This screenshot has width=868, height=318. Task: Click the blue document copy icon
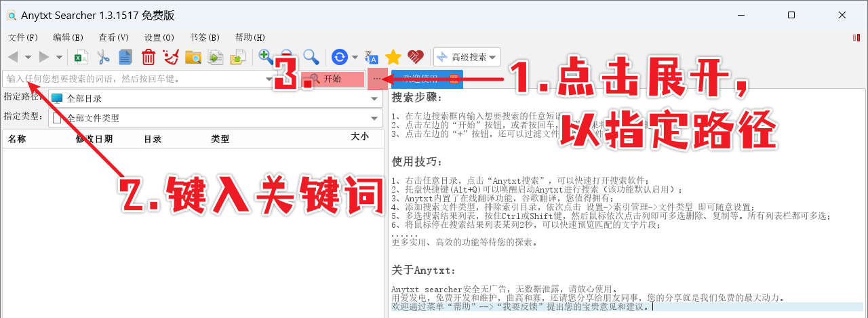pos(125,57)
